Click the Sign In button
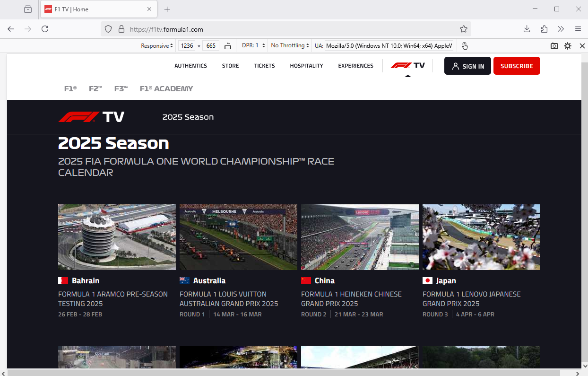 click(467, 66)
